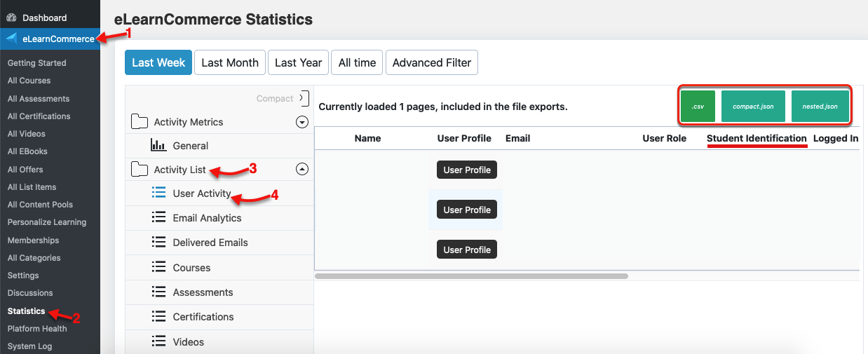Open System Log in sidebar
Image resolution: width=868 pixels, height=354 pixels.
(29, 346)
